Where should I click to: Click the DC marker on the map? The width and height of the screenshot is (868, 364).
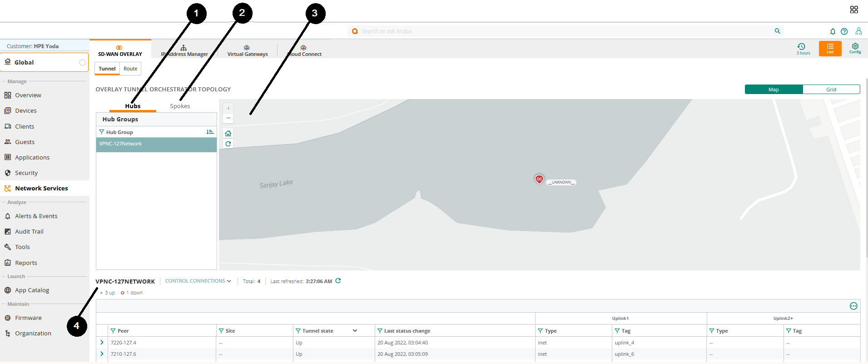pos(539,179)
